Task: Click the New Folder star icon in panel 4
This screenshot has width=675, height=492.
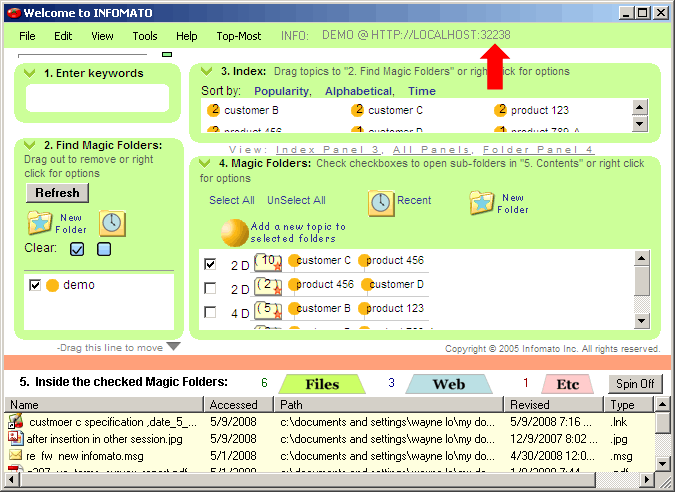Action: [482, 203]
